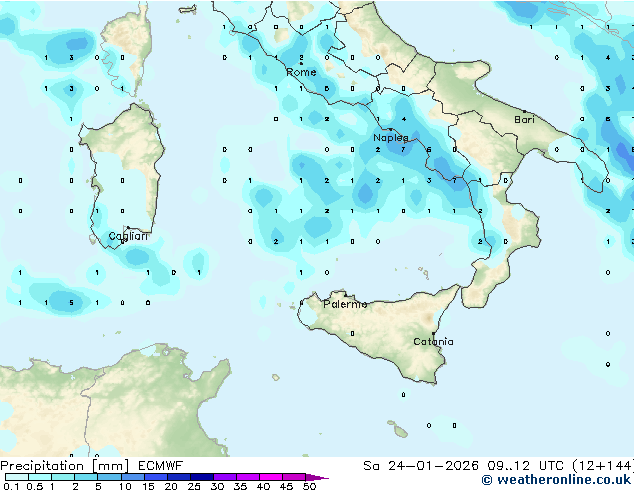Click the ECMWF model label
The height and width of the screenshot is (490, 634).
click(161, 466)
